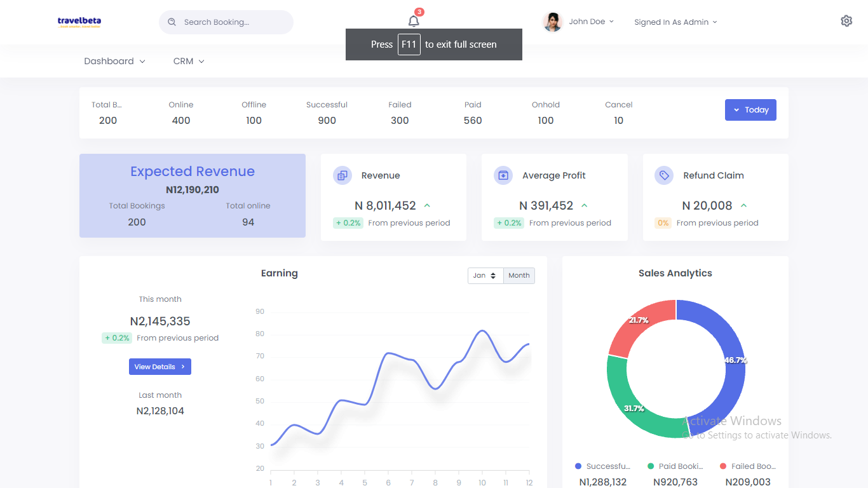868x488 pixels.
Task: Click the Refund Claim tag icon
Action: click(x=664, y=175)
